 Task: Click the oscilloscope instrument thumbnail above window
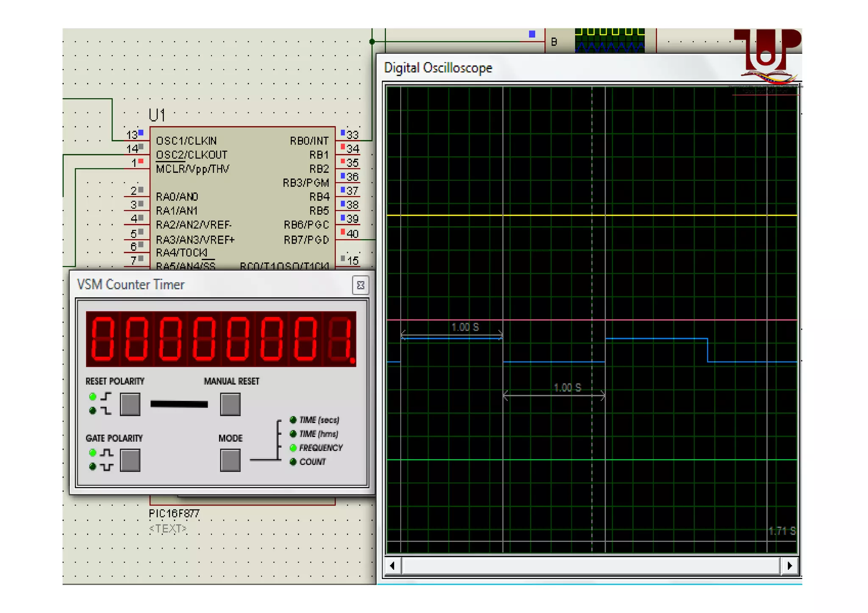pyautogui.click(x=609, y=41)
